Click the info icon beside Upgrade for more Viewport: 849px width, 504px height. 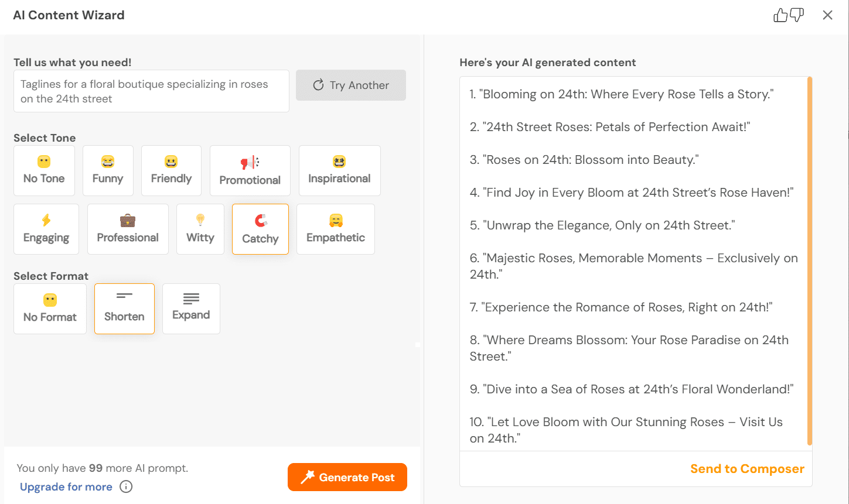tap(126, 486)
